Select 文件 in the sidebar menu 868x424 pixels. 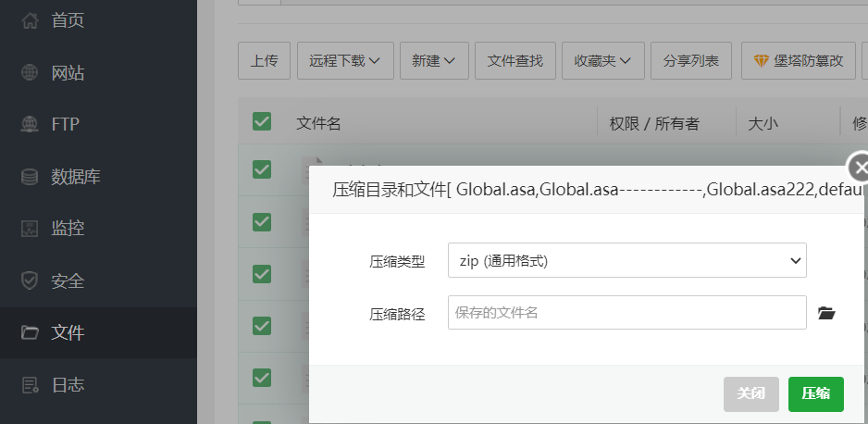[x=68, y=332]
